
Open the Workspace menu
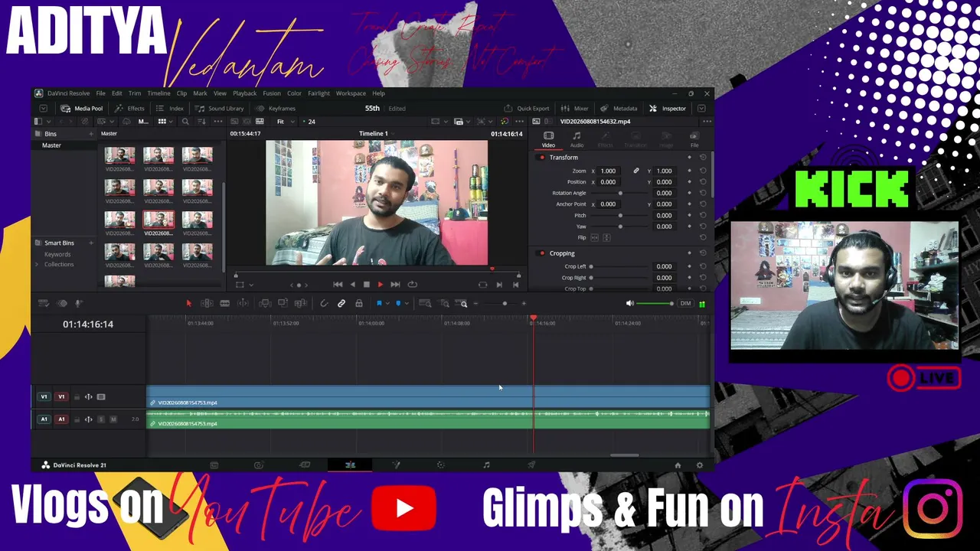pyautogui.click(x=351, y=93)
